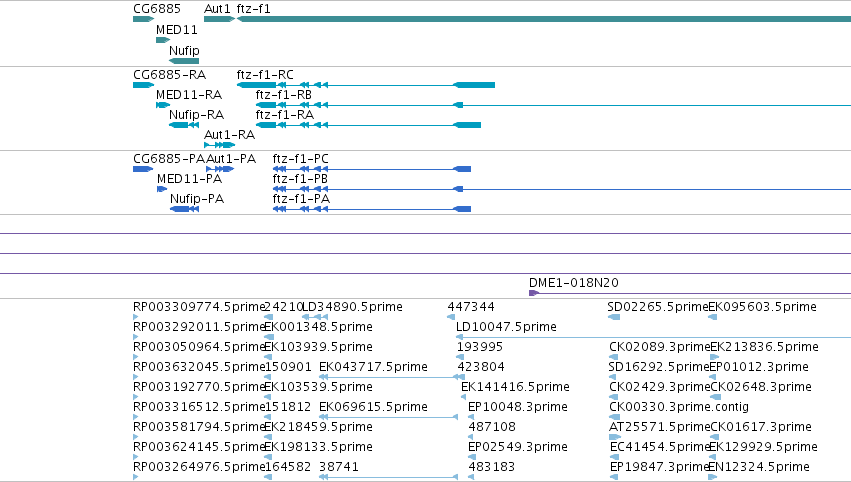Select the ftz-f1-RB transcript label
Screen dimensions: 851x482
(284, 95)
